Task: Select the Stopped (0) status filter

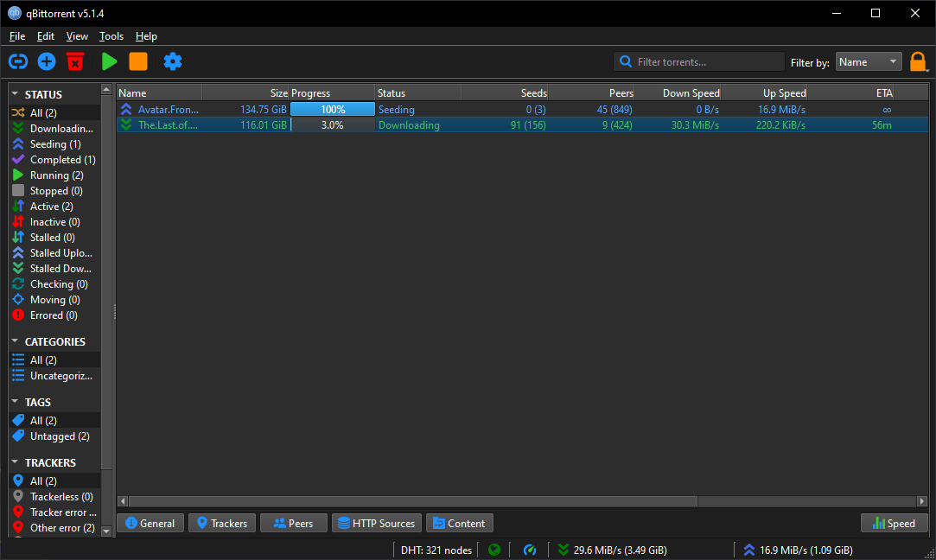Action: [x=54, y=190]
